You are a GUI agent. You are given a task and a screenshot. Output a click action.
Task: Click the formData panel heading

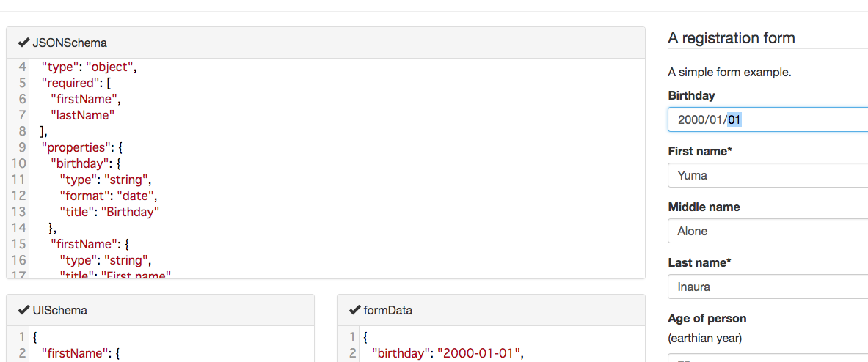[491, 310]
